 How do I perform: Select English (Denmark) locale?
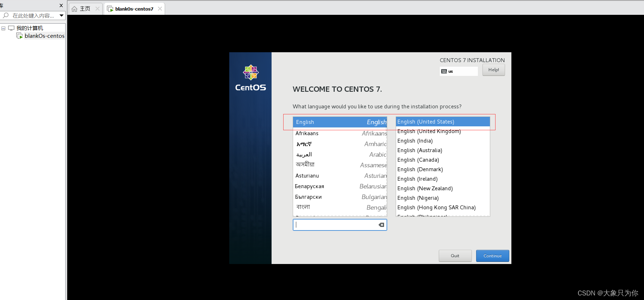click(443, 169)
